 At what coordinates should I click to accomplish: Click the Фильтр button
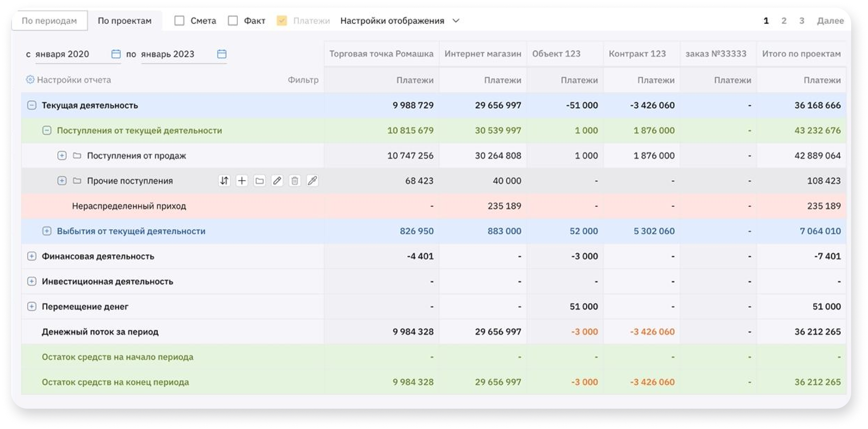coord(303,80)
